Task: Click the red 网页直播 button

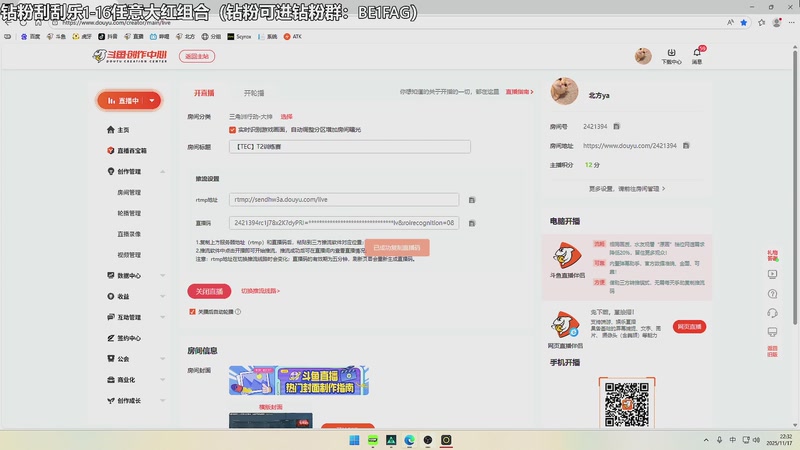Action: click(689, 327)
